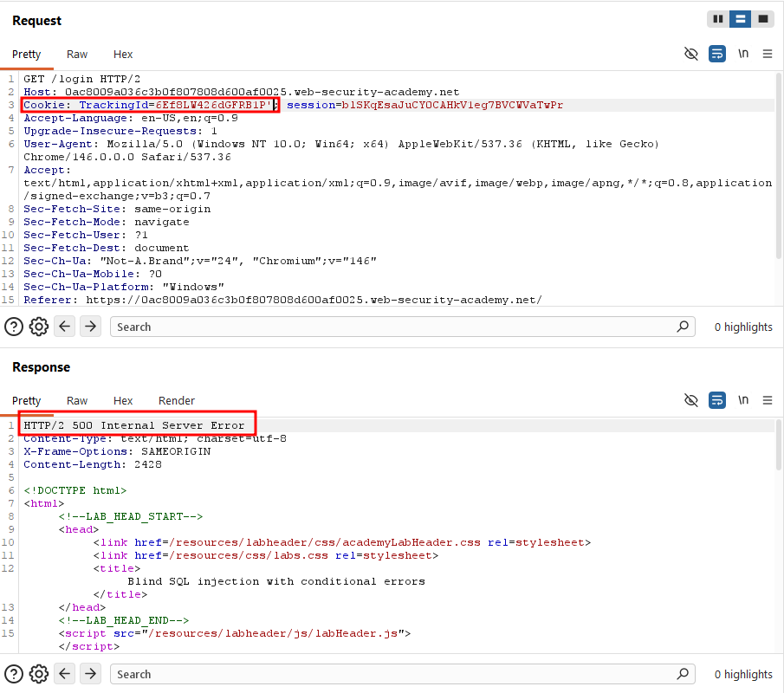Switch Request view to Raw tab
Image resolution: width=784 pixels, height=693 pixels.
[77, 54]
